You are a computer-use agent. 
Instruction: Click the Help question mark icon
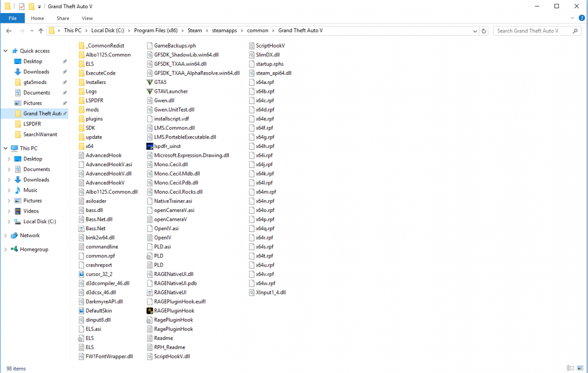582,18
